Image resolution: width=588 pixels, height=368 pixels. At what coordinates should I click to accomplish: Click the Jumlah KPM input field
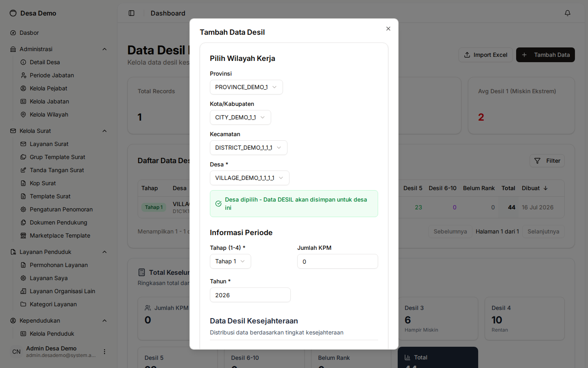pyautogui.click(x=338, y=261)
